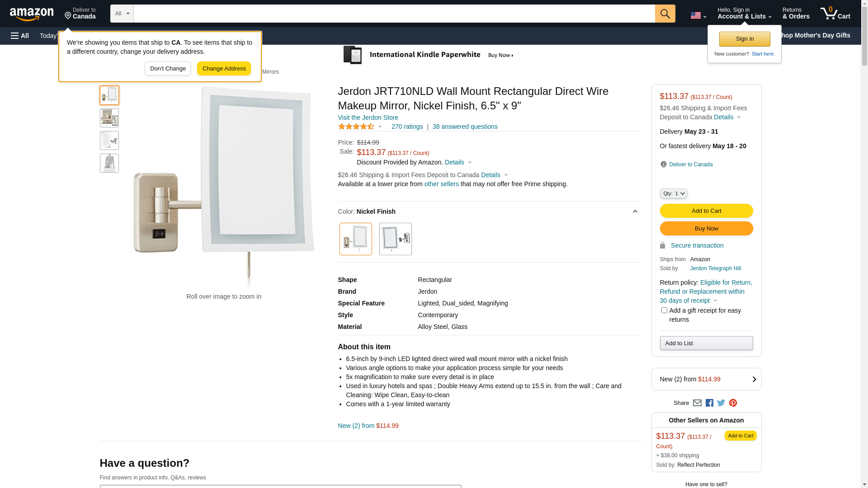The width and height of the screenshot is (868, 488).
Task: Open the All hamburger menu
Action: tap(20, 36)
